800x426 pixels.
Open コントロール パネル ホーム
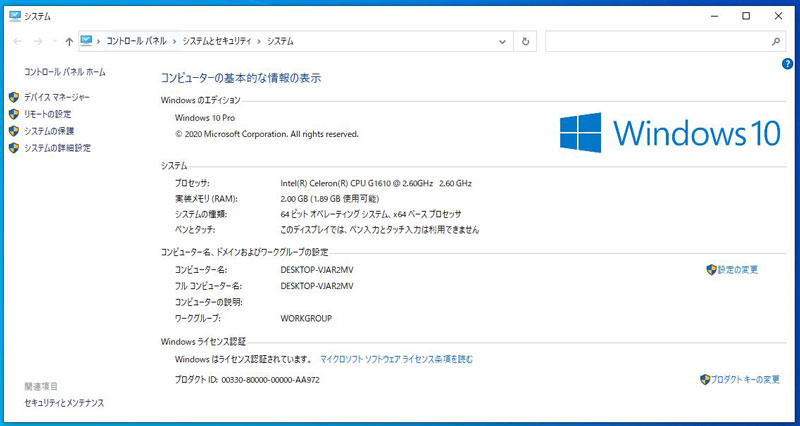(65, 72)
